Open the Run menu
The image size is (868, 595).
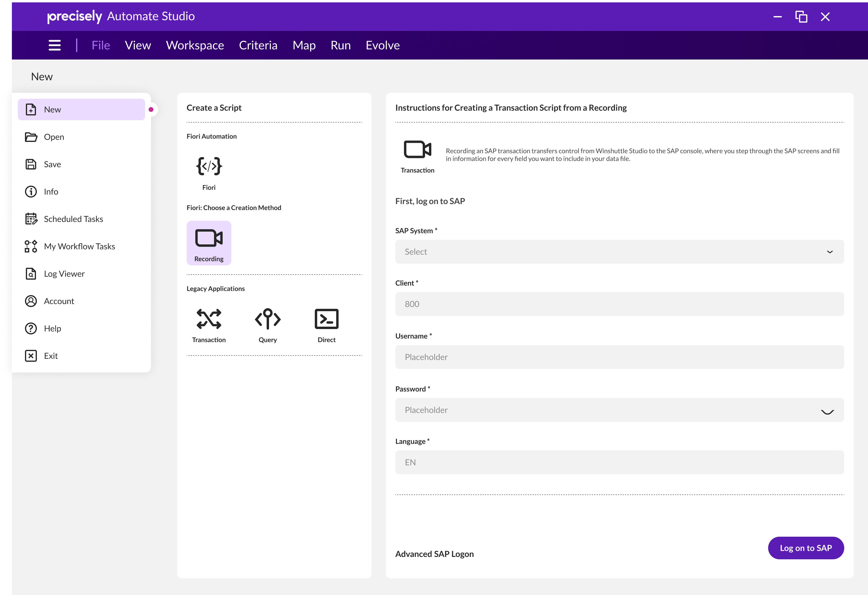[341, 45]
